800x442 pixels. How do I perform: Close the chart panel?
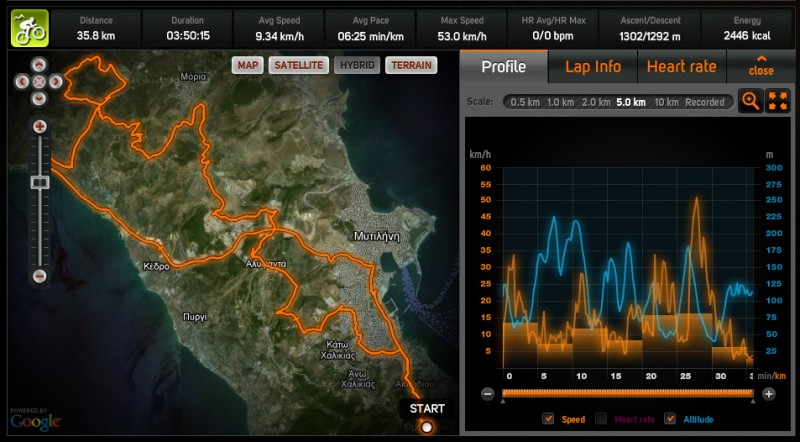click(761, 66)
